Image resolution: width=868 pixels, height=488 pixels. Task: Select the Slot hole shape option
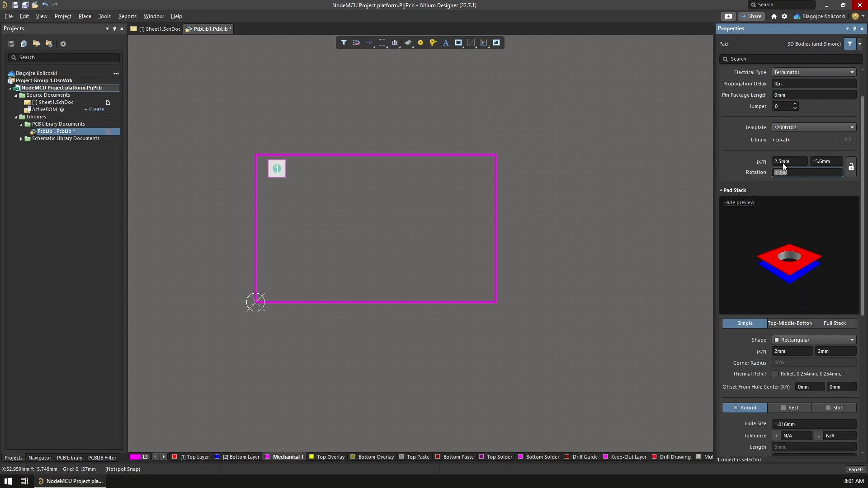point(834,408)
